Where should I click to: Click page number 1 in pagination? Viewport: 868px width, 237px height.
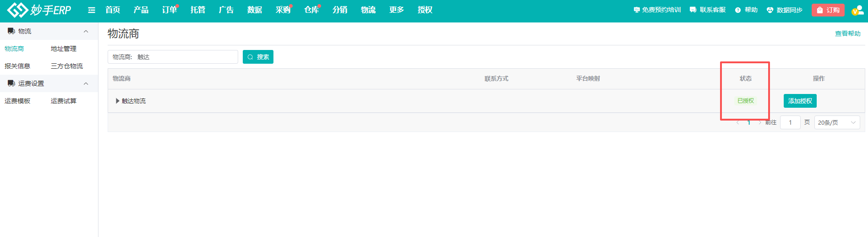[x=749, y=122]
